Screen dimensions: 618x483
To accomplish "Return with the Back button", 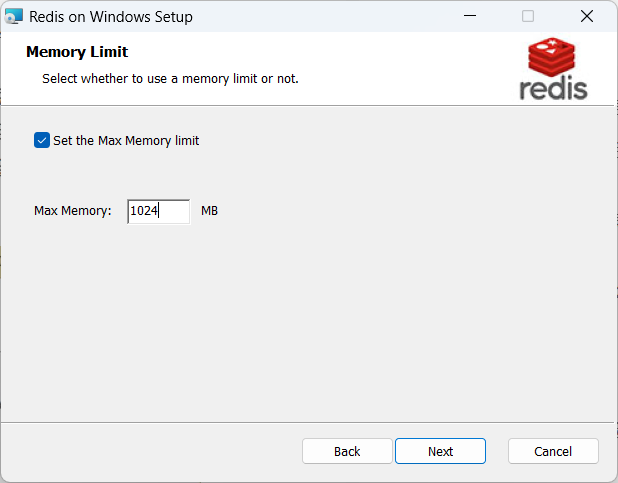I will (347, 451).
